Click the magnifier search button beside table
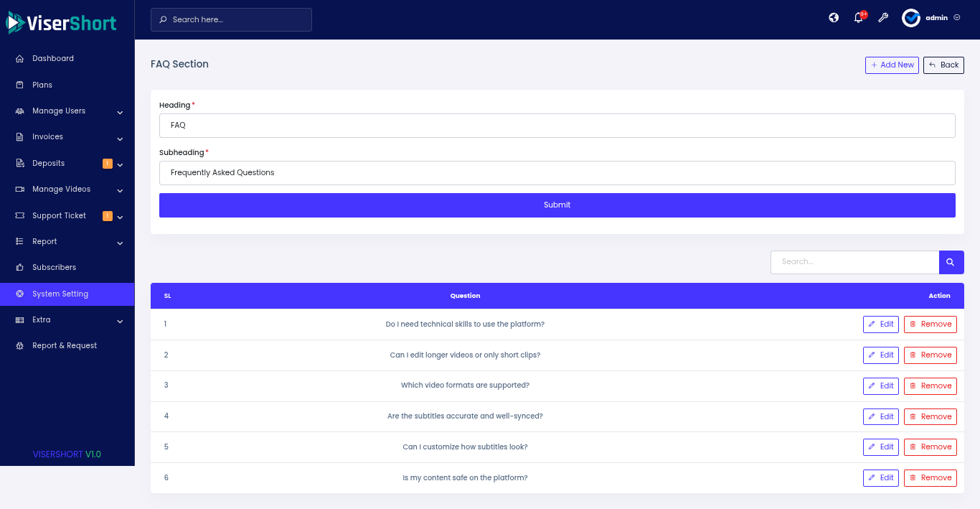 coord(951,262)
